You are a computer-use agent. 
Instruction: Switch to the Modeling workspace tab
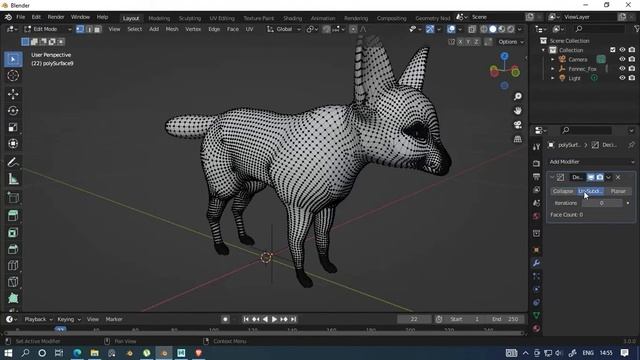point(159,18)
